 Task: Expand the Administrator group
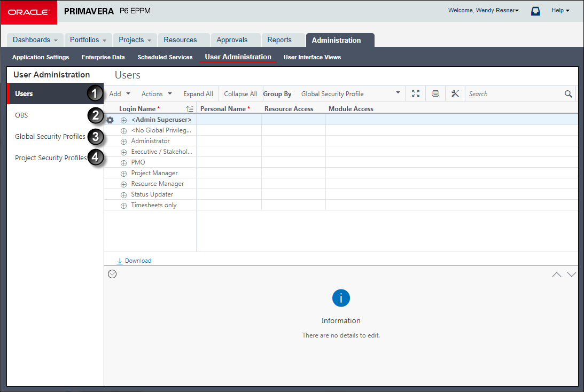123,142
